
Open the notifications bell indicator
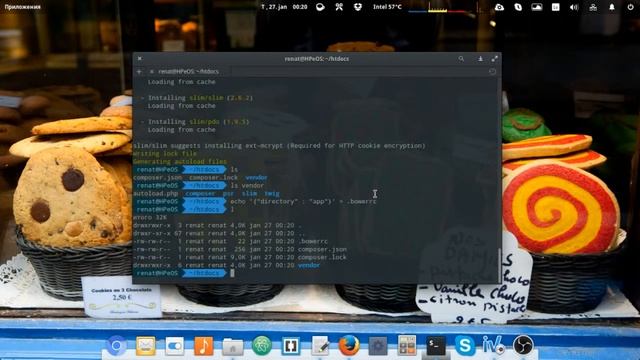point(612,7)
